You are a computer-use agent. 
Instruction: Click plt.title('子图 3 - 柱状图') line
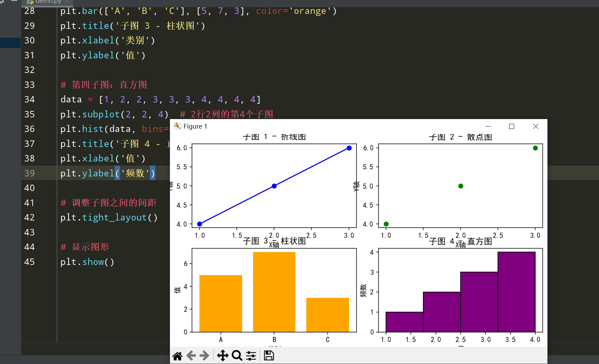(x=133, y=26)
